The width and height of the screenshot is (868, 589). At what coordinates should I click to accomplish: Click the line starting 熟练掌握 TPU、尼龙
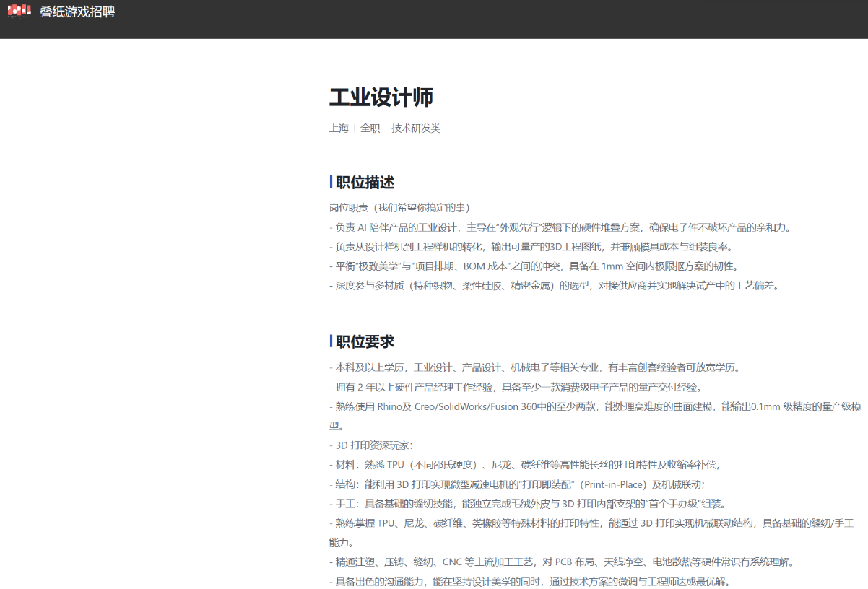(592, 533)
